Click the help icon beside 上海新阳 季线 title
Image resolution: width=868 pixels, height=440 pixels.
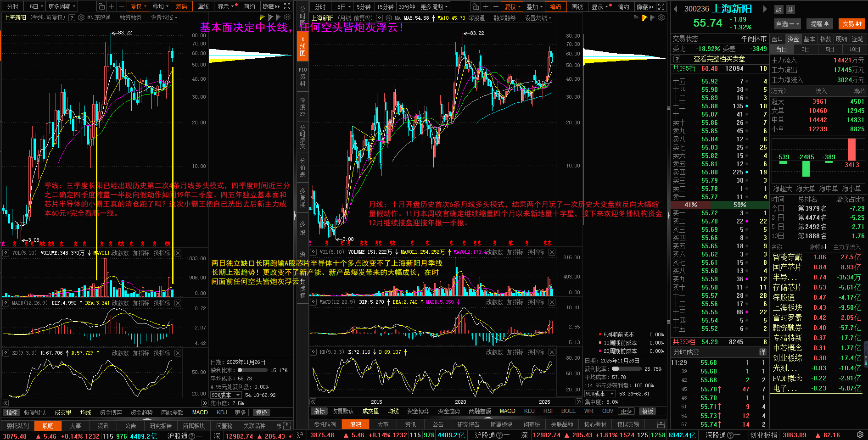pos(73,17)
